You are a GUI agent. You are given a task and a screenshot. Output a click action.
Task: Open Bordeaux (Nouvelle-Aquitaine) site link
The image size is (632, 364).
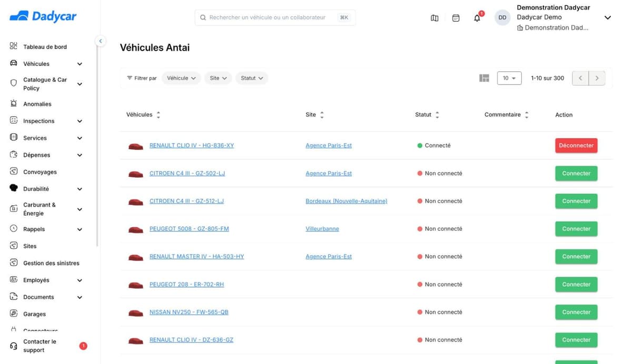point(347,201)
